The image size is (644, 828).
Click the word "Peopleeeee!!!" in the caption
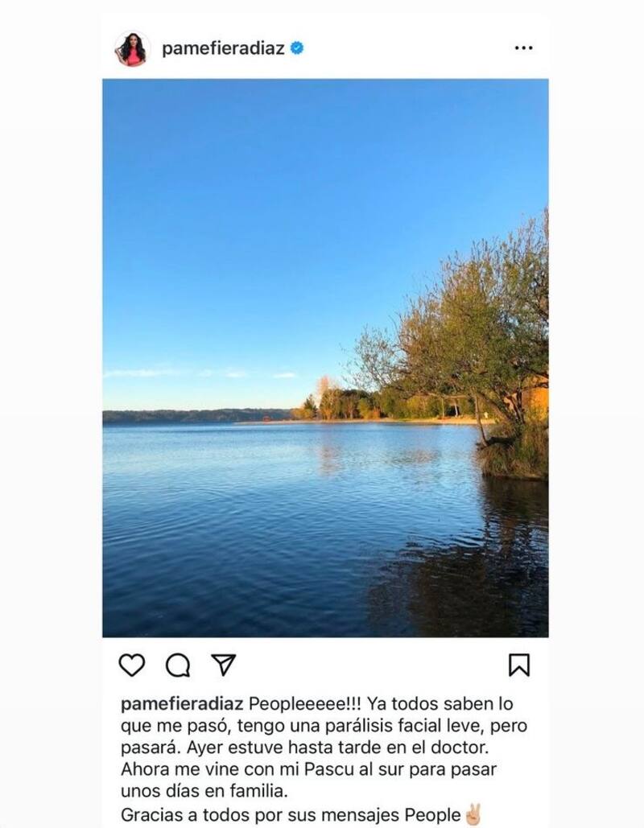point(305,704)
